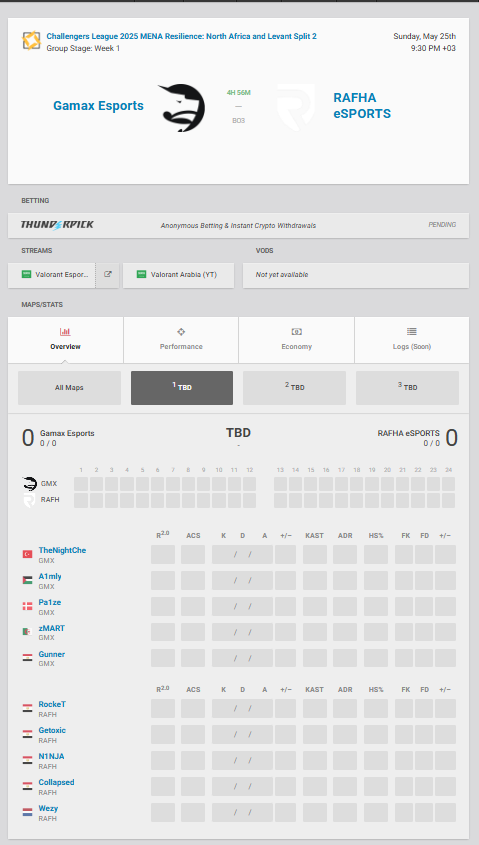Click the 'Sunday, May 25th' date

425,36
